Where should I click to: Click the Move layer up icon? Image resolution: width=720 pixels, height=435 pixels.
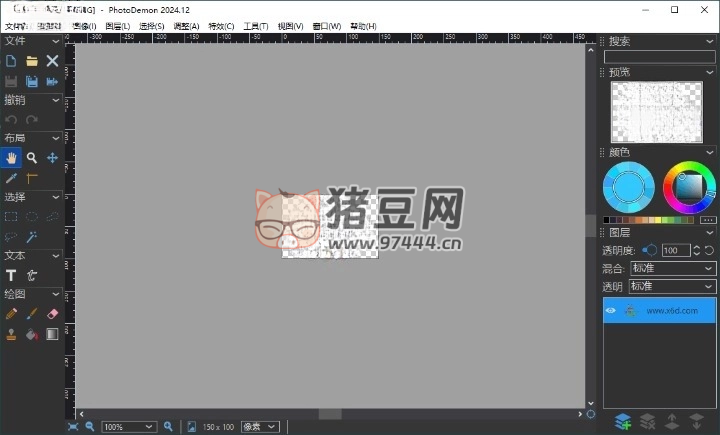(672, 421)
